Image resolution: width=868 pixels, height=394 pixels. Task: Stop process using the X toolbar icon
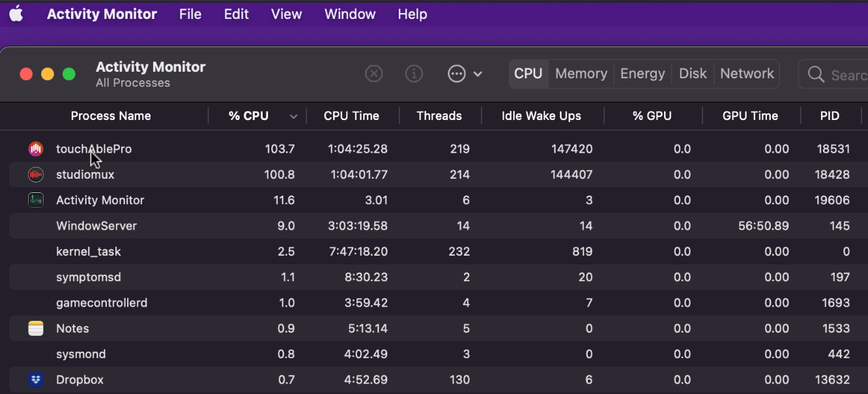click(373, 74)
